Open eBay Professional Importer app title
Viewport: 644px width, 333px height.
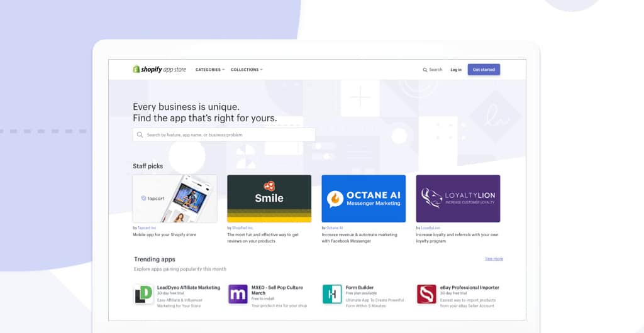point(470,288)
